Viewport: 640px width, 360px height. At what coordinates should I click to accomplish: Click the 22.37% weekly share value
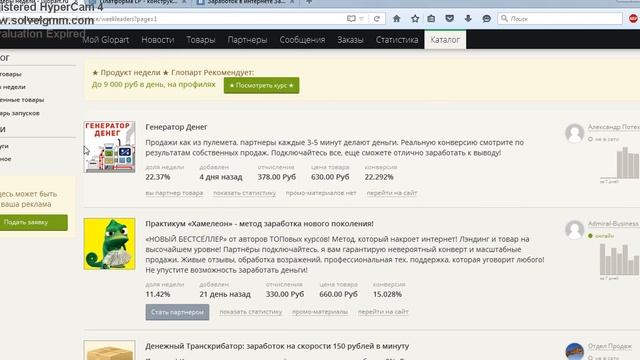(158, 177)
